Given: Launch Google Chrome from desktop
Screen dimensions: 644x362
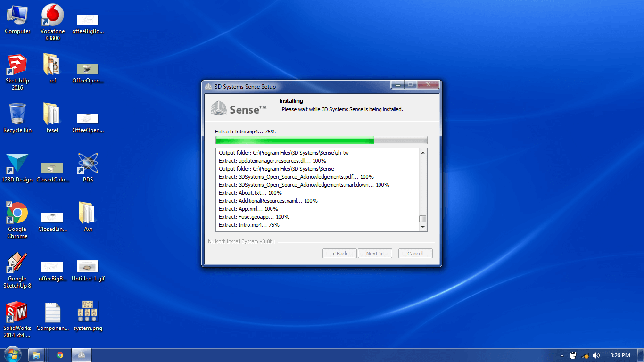Looking at the screenshot, I should (17, 221).
